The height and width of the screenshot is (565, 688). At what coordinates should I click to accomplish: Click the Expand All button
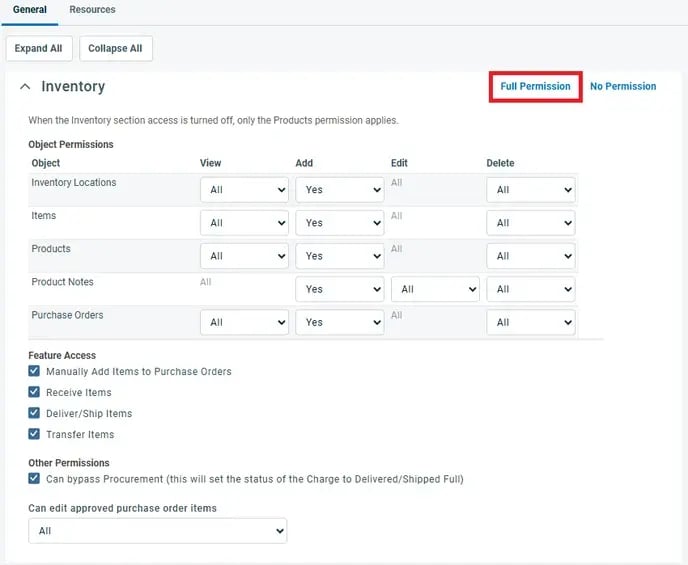tap(39, 48)
